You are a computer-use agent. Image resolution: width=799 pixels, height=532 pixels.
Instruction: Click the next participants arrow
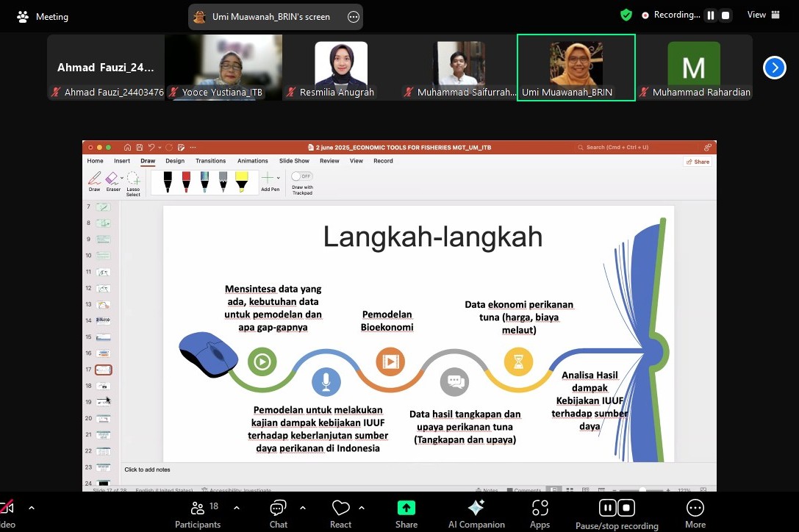pos(774,68)
